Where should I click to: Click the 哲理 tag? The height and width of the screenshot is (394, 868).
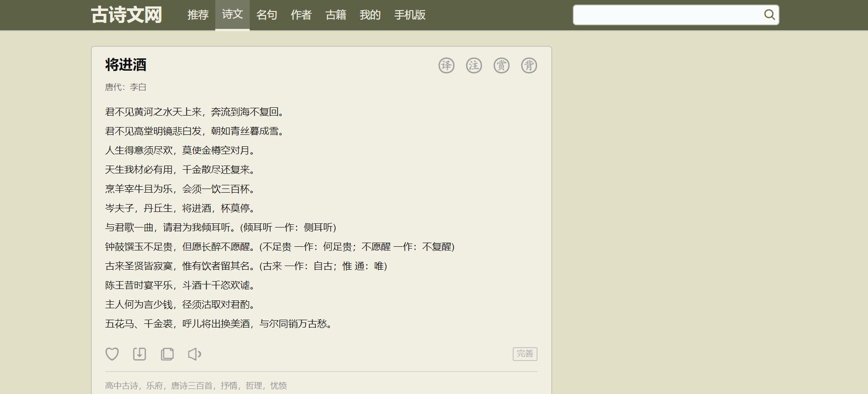point(254,386)
